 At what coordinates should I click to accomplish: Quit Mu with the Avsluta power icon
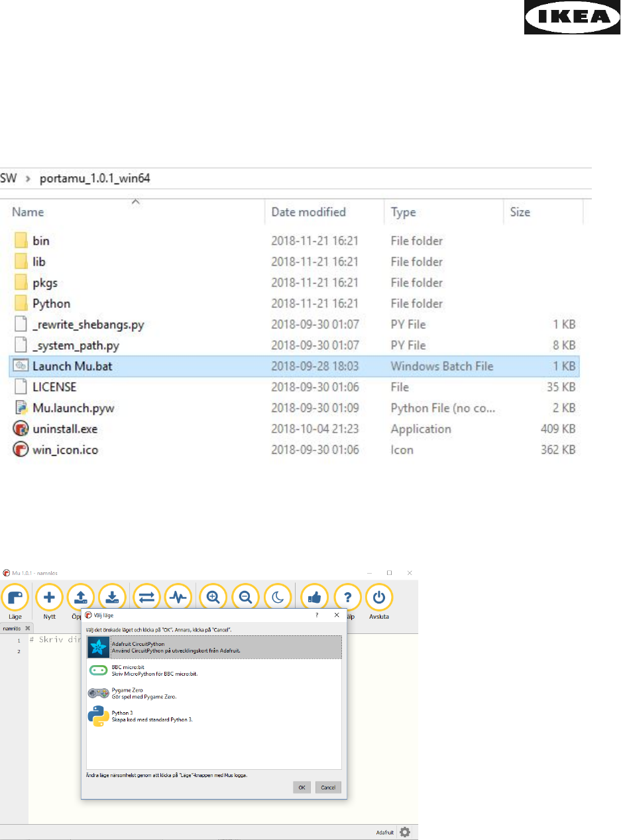pos(379,601)
